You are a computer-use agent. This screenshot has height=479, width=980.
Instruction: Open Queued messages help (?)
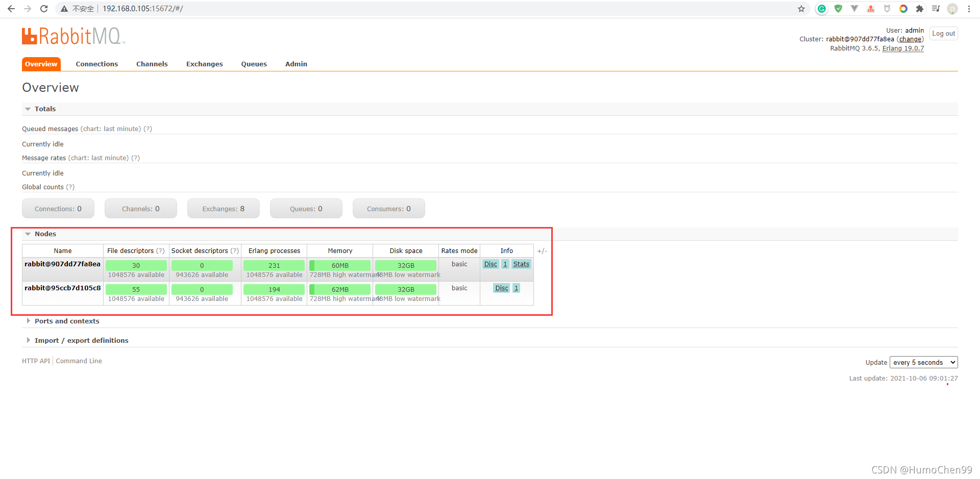(x=148, y=129)
